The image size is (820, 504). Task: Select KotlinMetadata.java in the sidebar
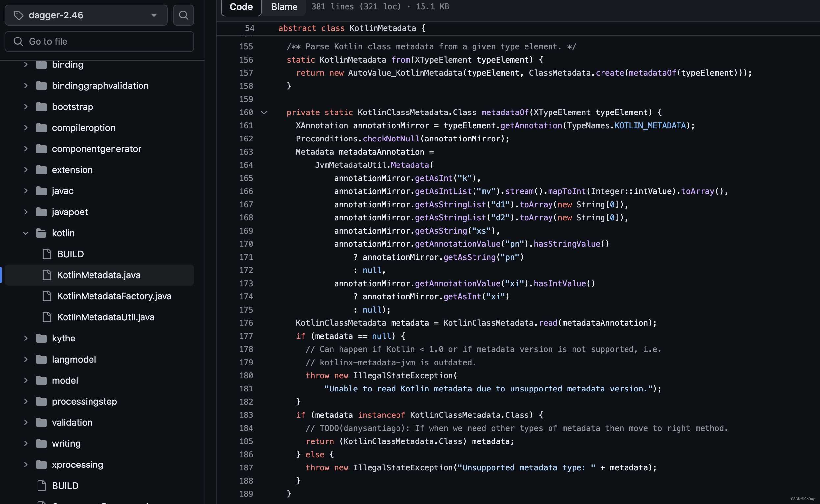(99, 275)
